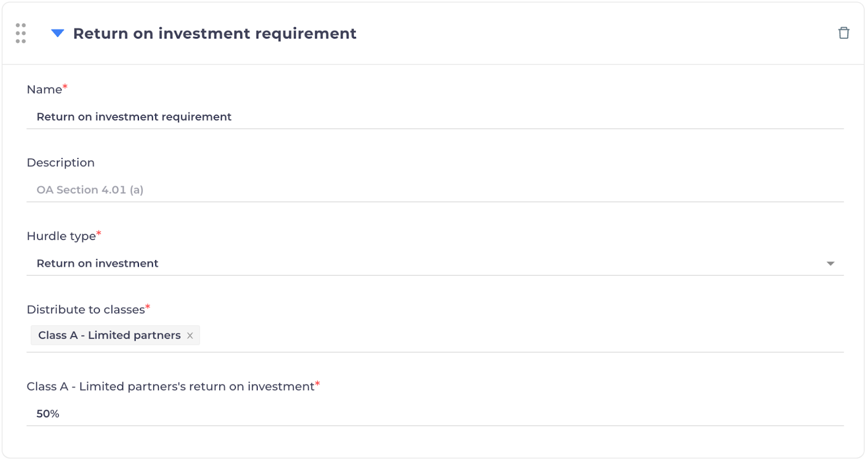This screenshot has height=462, width=868.
Task: Click the Description field label
Action: pos(61,163)
